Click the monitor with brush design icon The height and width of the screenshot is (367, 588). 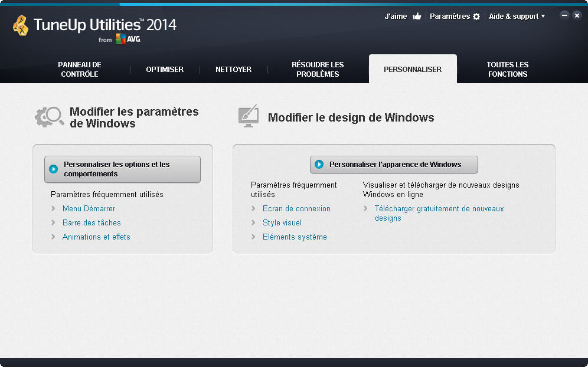click(x=249, y=116)
